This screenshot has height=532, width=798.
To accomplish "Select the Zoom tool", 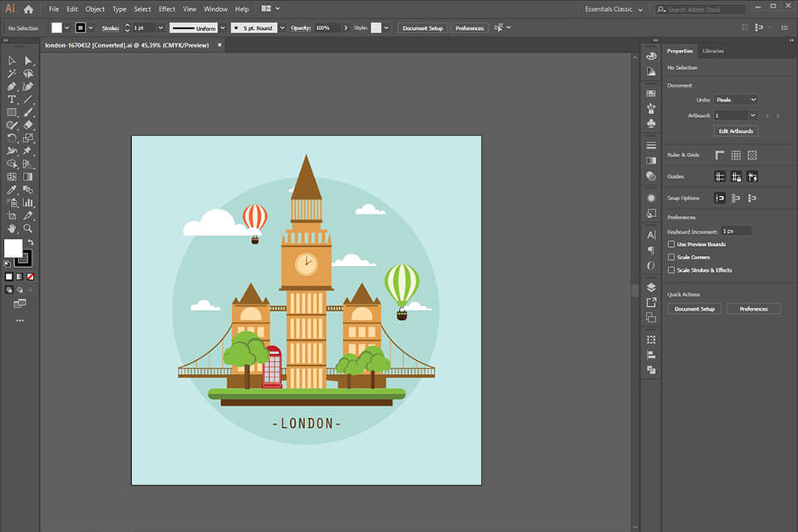I will (x=27, y=227).
